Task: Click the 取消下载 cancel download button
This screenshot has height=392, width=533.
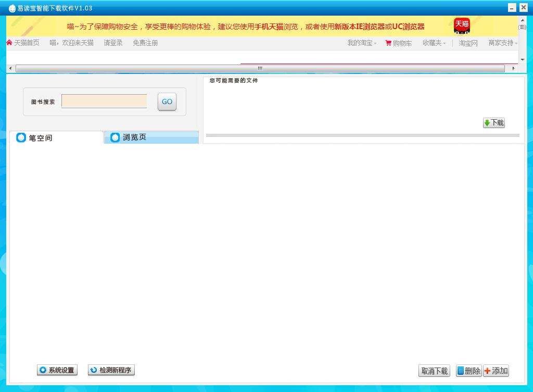Action: coord(434,371)
